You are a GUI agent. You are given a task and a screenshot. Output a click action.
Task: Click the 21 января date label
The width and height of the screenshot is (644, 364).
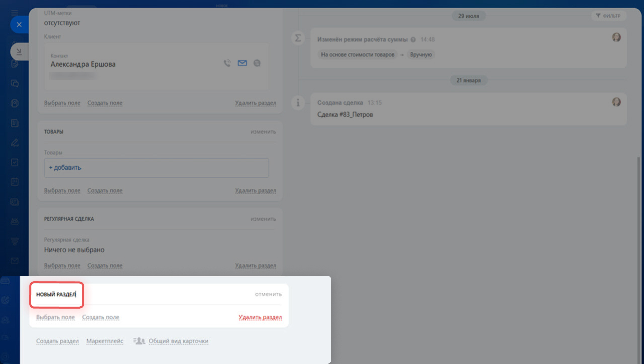[468, 80]
